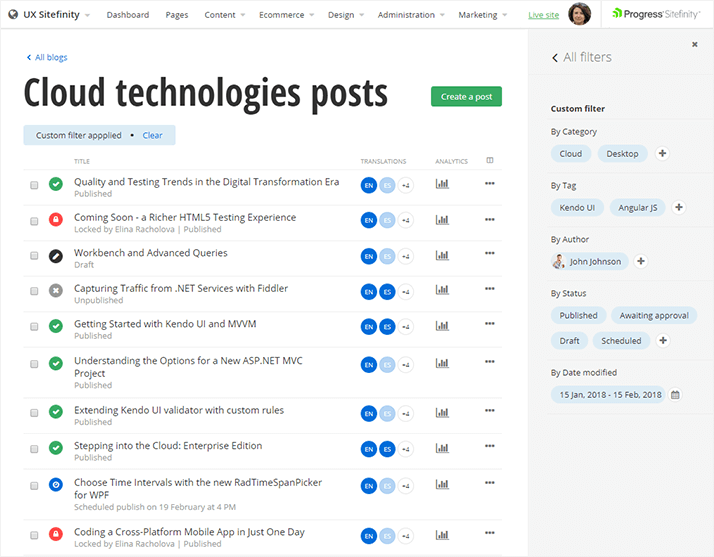Open the date modified calendar picker
Image resolution: width=714 pixels, height=557 pixels.
point(675,395)
